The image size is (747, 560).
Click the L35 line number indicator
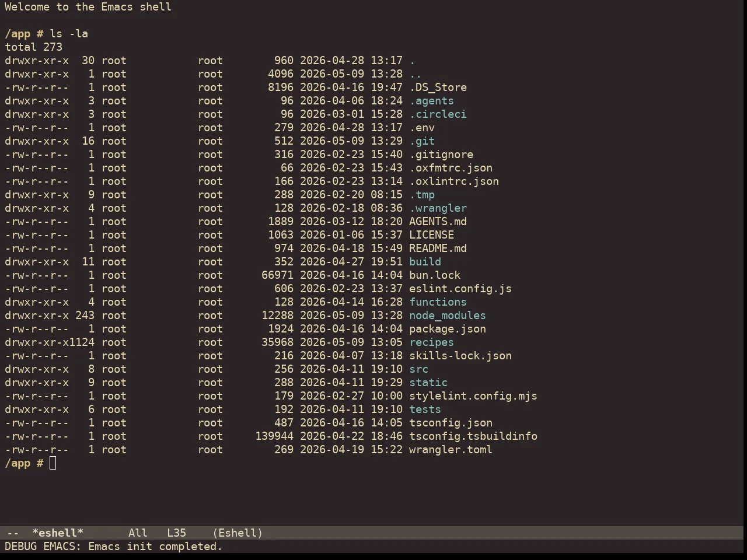pyautogui.click(x=176, y=533)
